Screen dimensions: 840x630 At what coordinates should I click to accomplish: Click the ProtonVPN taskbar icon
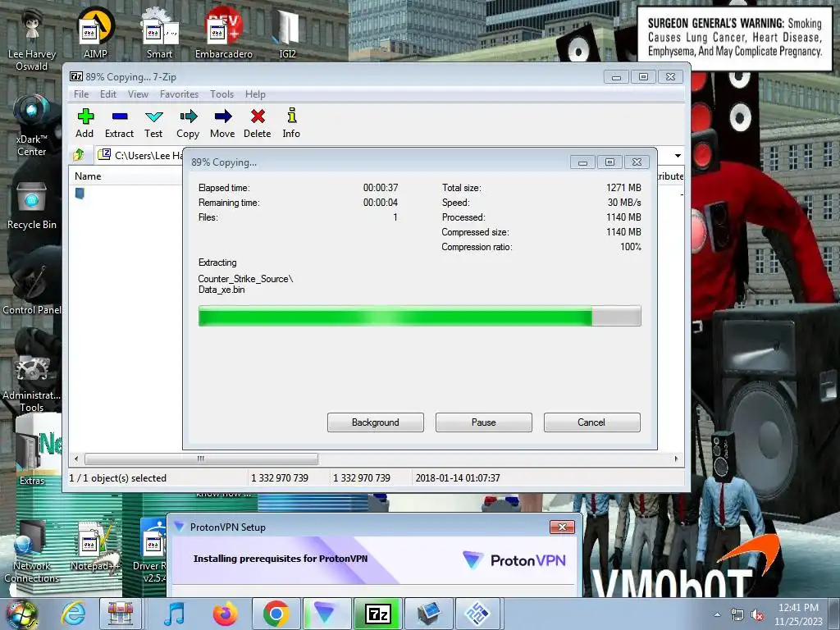click(326, 614)
